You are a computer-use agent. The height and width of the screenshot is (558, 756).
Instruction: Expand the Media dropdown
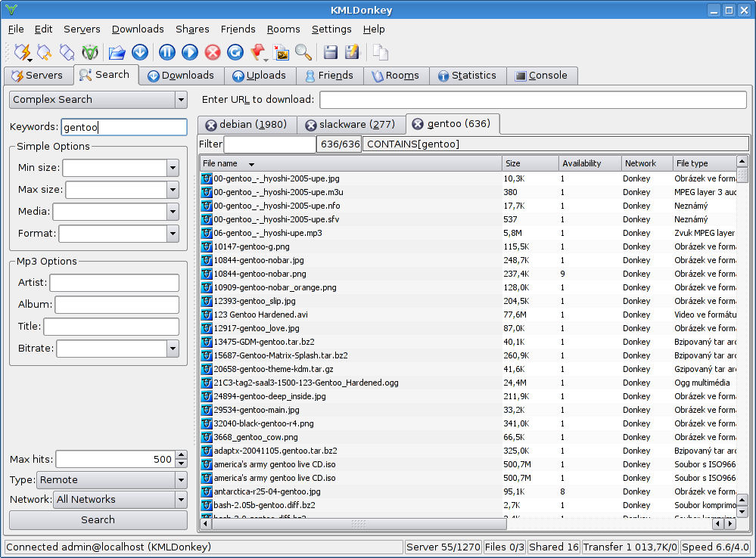[173, 212]
